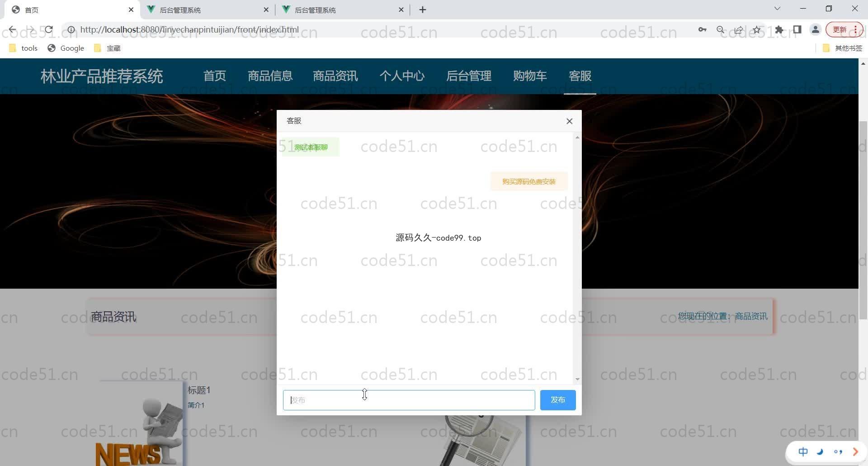This screenshot has height=466, width=868.
Task: Open the 宝藏 bookmarks folder
Action: 108,48
